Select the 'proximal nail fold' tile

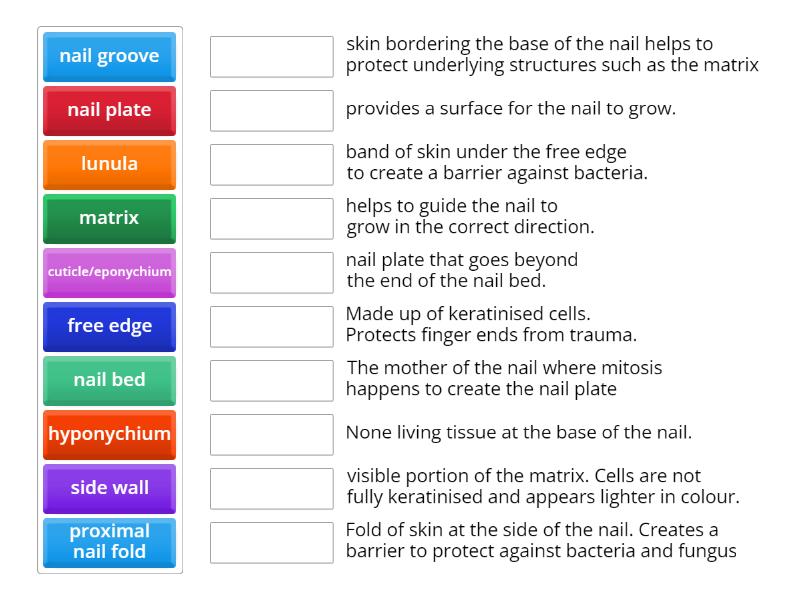tap(108, 542)
